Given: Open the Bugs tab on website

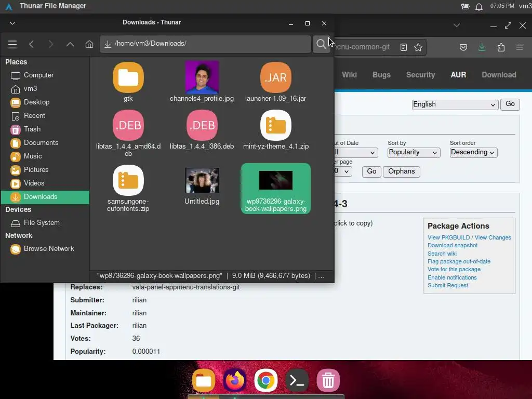Looking at the screenshot, I should point(381,75).
